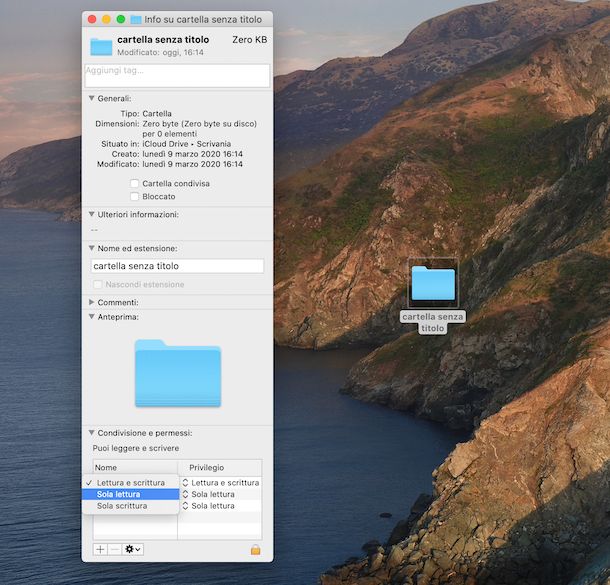Image resolution: width=610 pixels, height=585 pixels.
Task: Collapse the Generali section
Action: coord(91,98)
